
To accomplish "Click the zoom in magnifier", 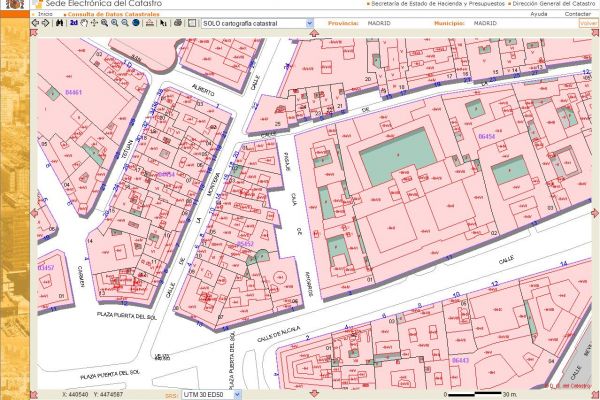I will coord(114,23).
